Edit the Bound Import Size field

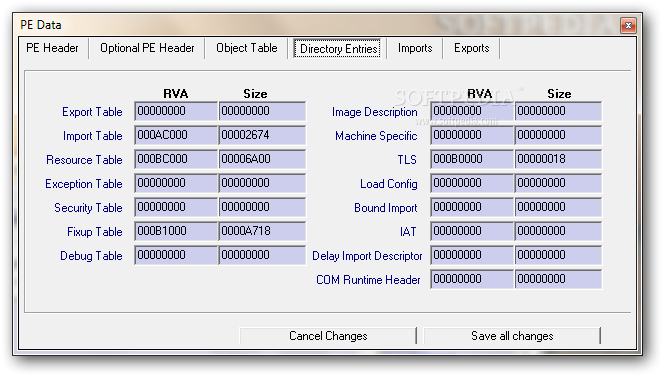tap(558, 208)
